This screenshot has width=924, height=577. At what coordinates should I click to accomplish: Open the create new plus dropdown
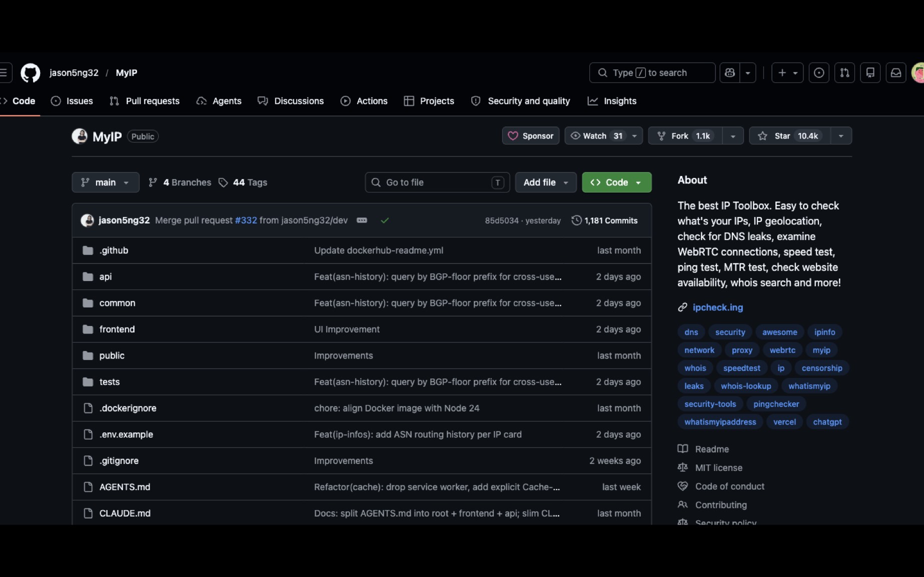pos(787,73)
